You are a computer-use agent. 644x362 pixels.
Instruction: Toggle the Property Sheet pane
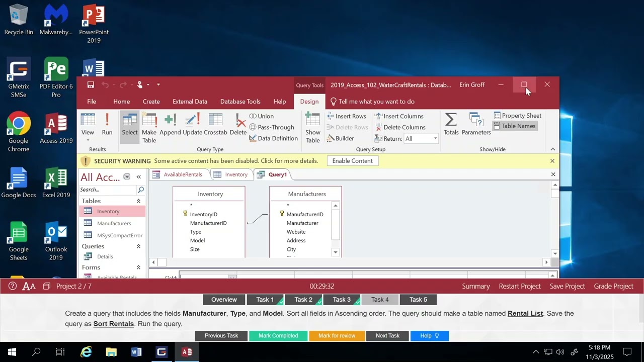[x=517, y=116]
